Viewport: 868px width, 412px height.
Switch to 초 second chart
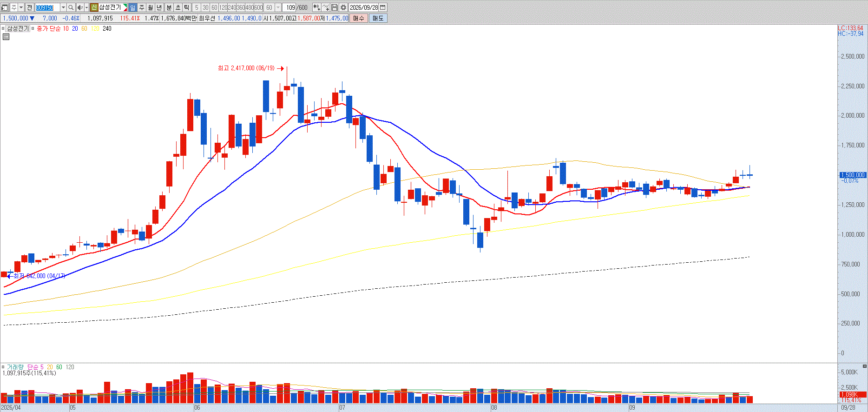coord(178,7)
